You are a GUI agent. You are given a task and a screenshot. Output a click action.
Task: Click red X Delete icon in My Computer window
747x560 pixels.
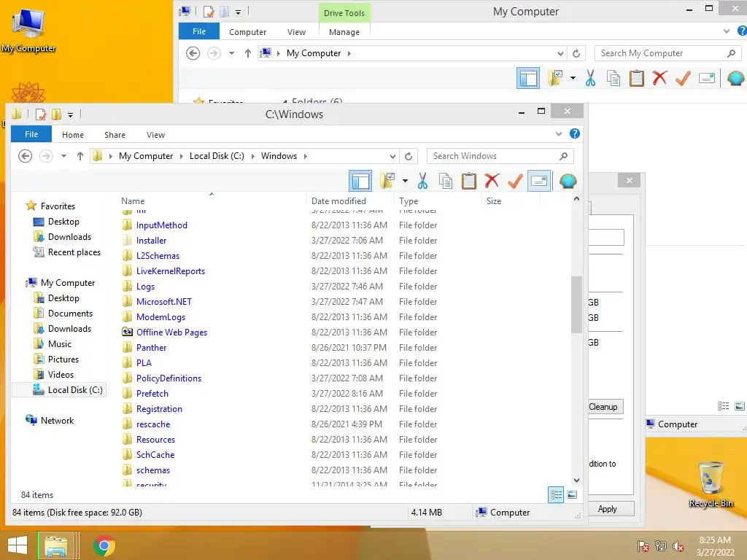click(659, 78)
